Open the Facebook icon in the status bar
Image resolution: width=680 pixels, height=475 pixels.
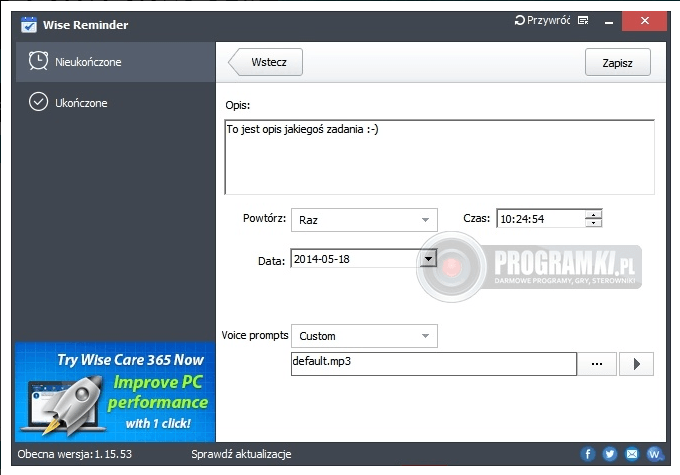(588, 454)
